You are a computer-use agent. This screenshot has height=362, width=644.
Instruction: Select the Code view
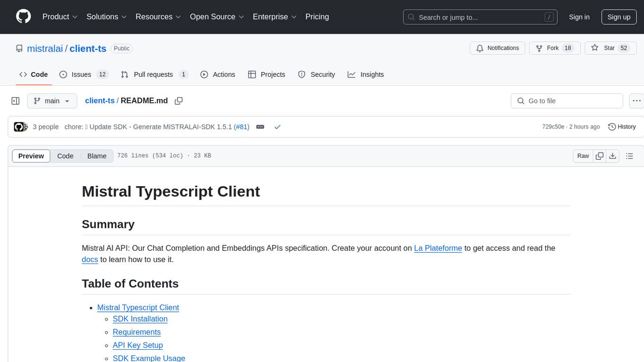pos(65,156)
